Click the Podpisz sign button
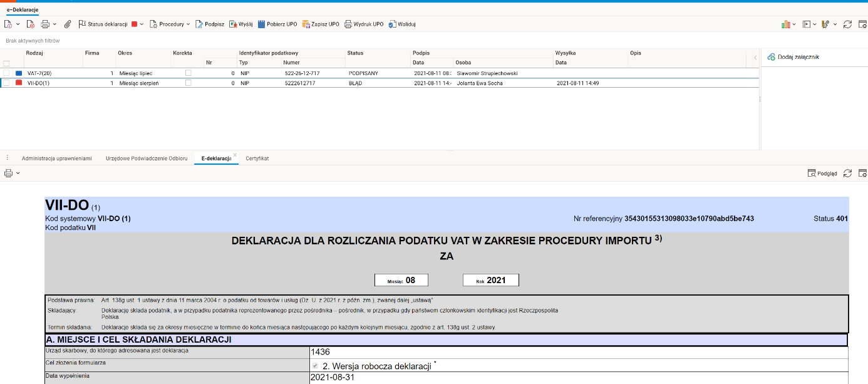This screenshot has width=868, height=384. tap(210, 24)
